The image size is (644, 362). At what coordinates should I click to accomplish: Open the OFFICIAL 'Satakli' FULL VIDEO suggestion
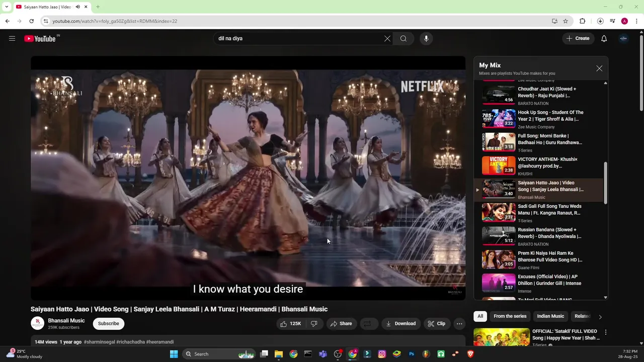[565, 334]
